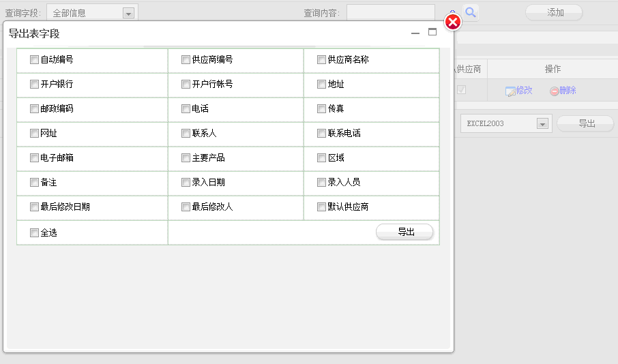
Task: Click the 添加 button
Action: (x=554, y=12)
